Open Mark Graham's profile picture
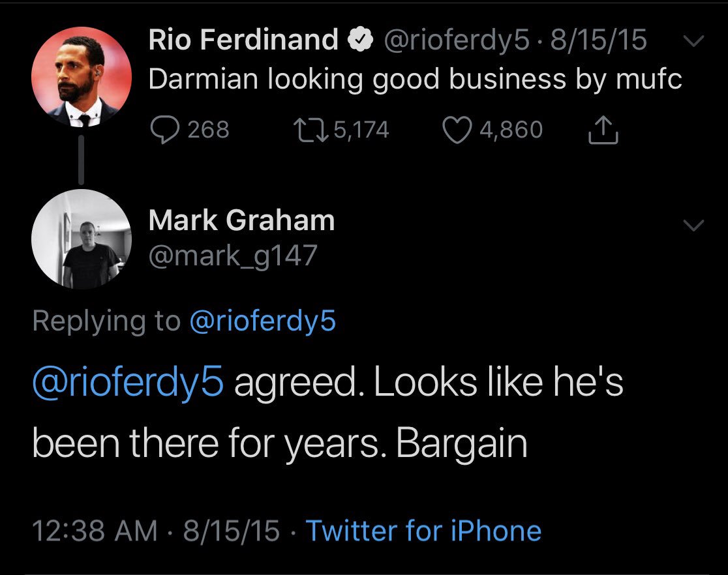The image size is (728, 575). [82, 239]
